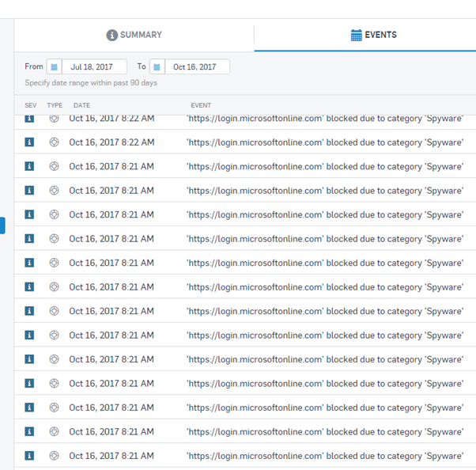Click the info icon beside SUMMARY
The image size is (476, 470).
[111, 36]
